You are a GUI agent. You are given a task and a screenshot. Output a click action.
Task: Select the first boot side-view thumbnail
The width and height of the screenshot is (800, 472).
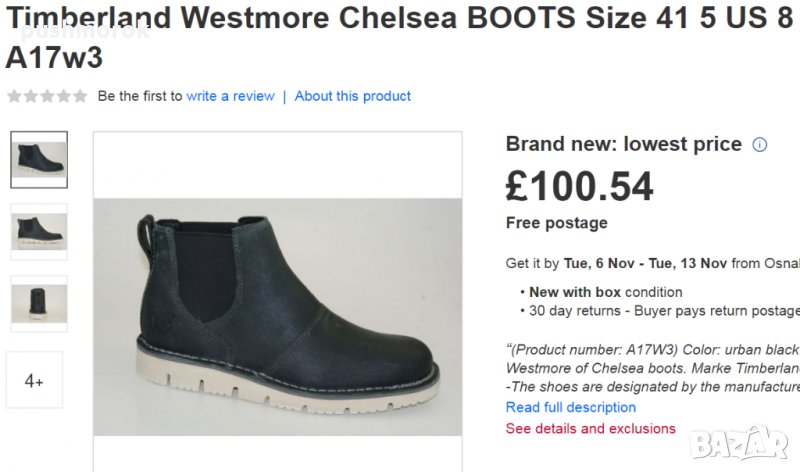pyautogui.click(x=39, y=159)
